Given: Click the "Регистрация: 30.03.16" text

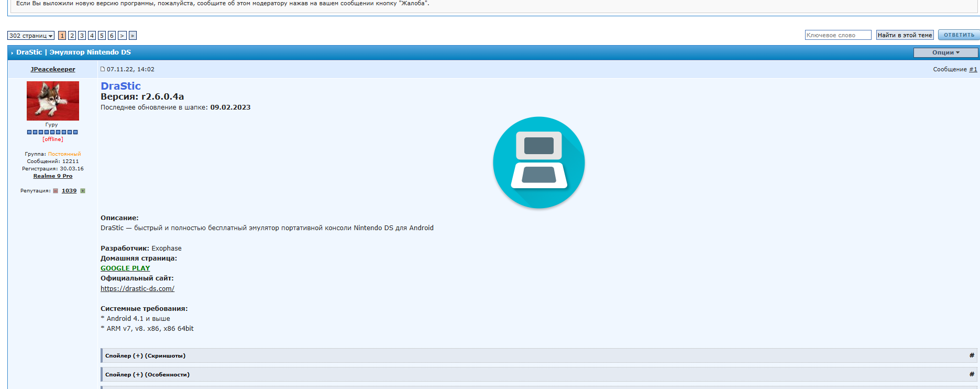Looking at the screenshot, I should (53, 169).
